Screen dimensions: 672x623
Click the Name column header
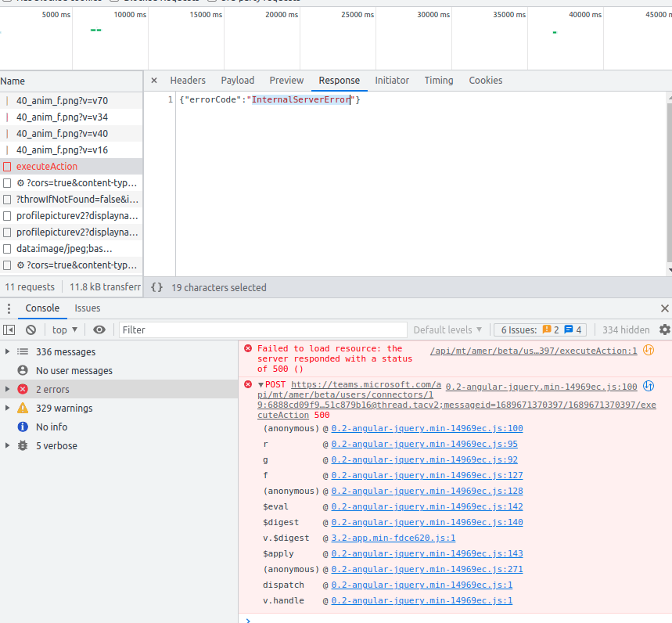[x=70, y=81]
